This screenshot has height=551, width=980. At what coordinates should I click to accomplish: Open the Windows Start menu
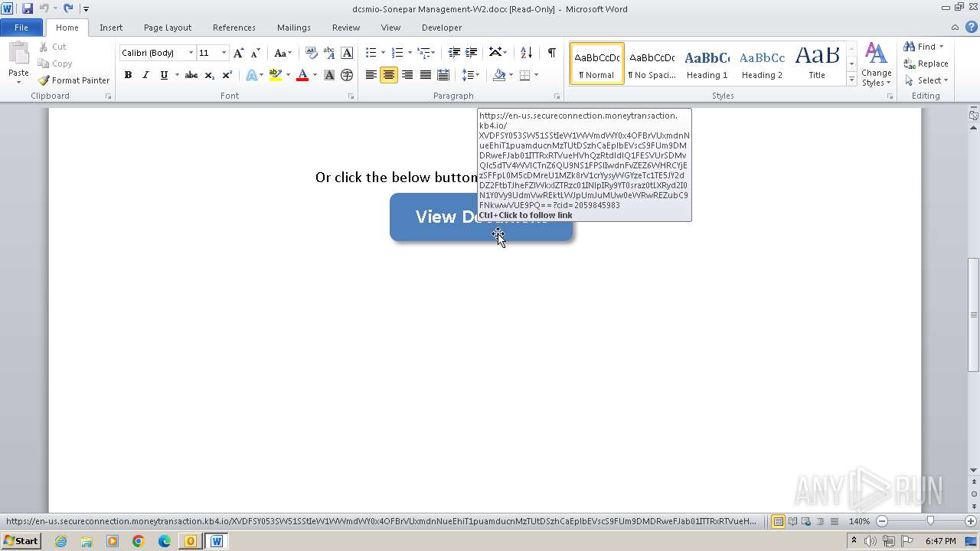coord(21,541)
